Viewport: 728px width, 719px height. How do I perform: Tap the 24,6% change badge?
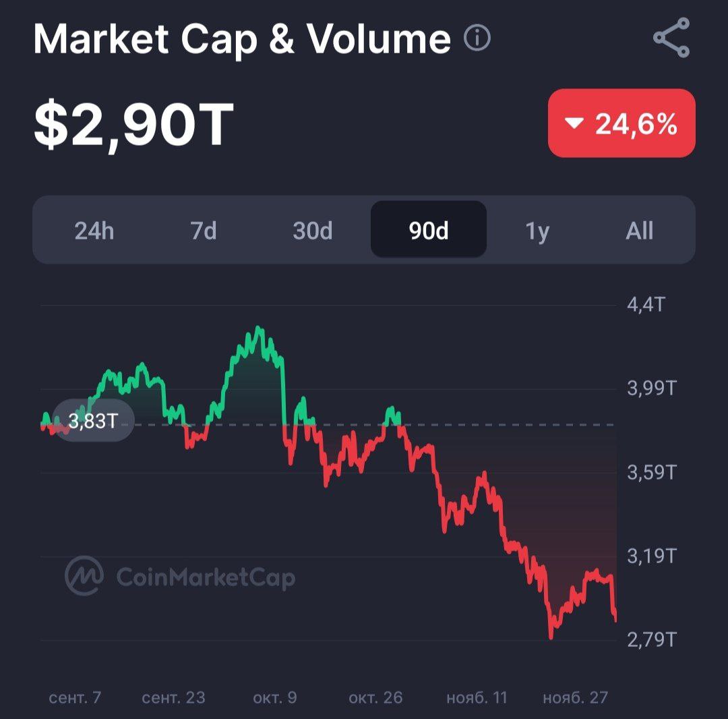[621, 123]
